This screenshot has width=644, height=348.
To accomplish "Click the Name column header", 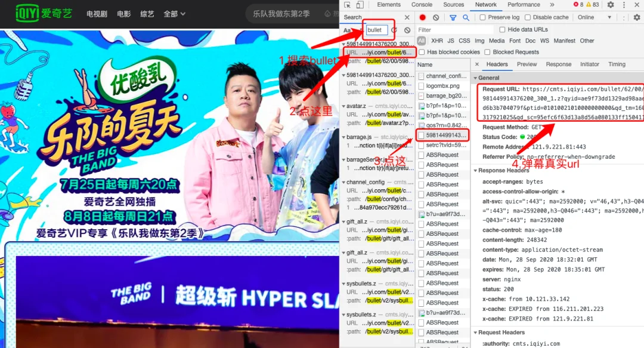I will coord(442,64).
